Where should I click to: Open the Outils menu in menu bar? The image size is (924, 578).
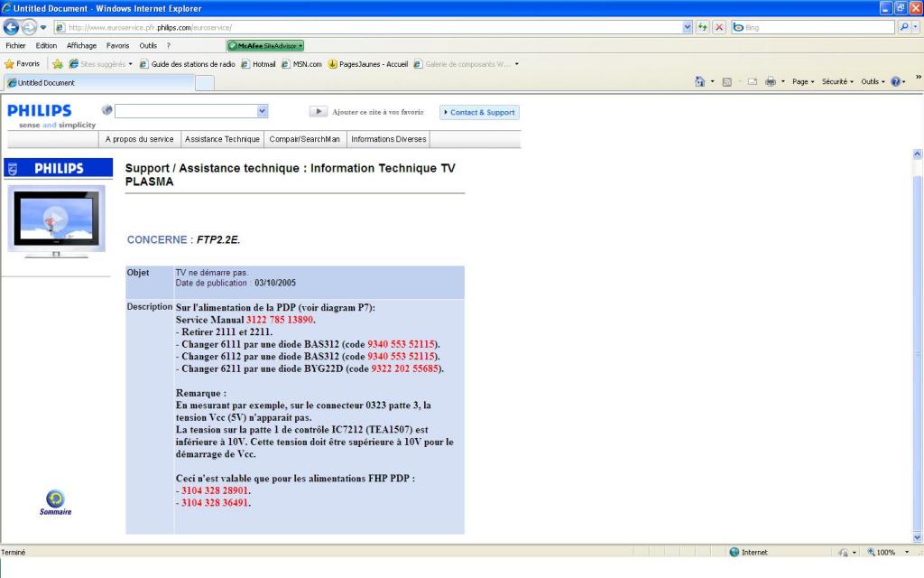pos(148,45)
